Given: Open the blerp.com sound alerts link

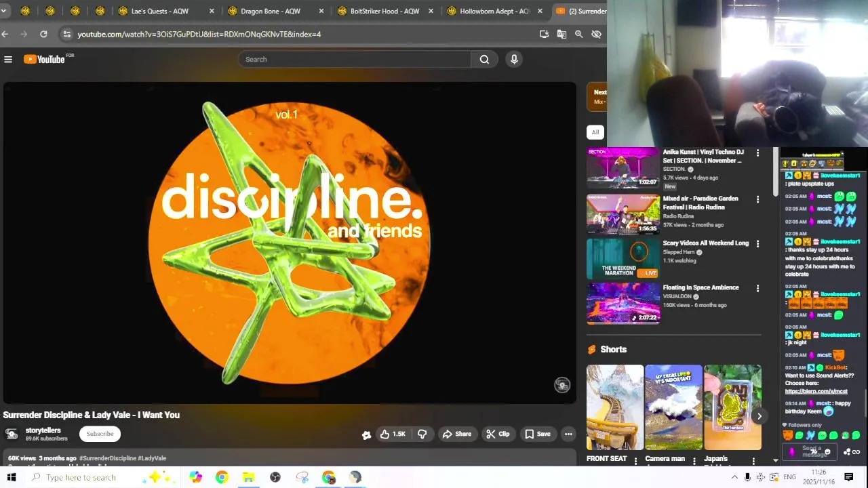Looking at the screenshot, I should click(x=816, y=391).
